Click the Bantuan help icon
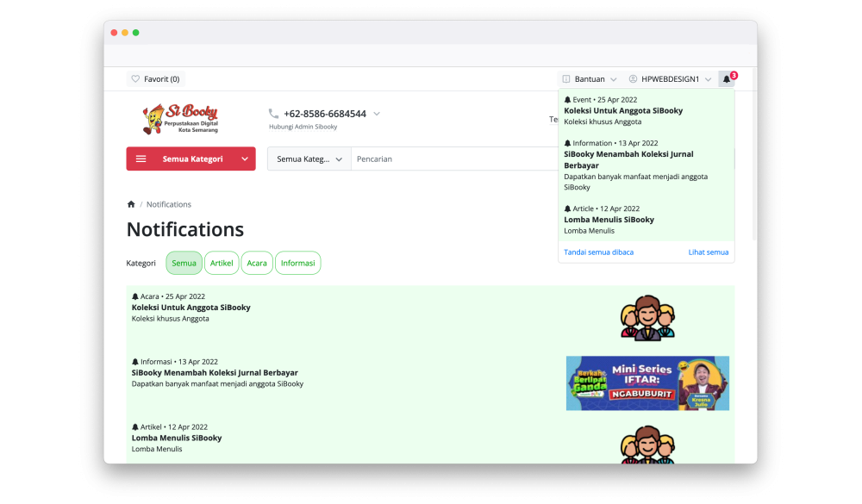 [x=566, y=79]
